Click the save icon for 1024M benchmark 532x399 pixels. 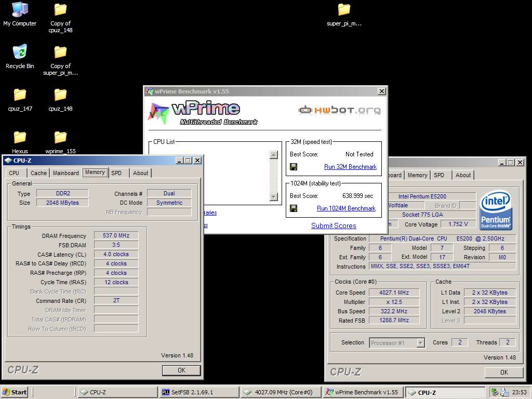[294, 208]
